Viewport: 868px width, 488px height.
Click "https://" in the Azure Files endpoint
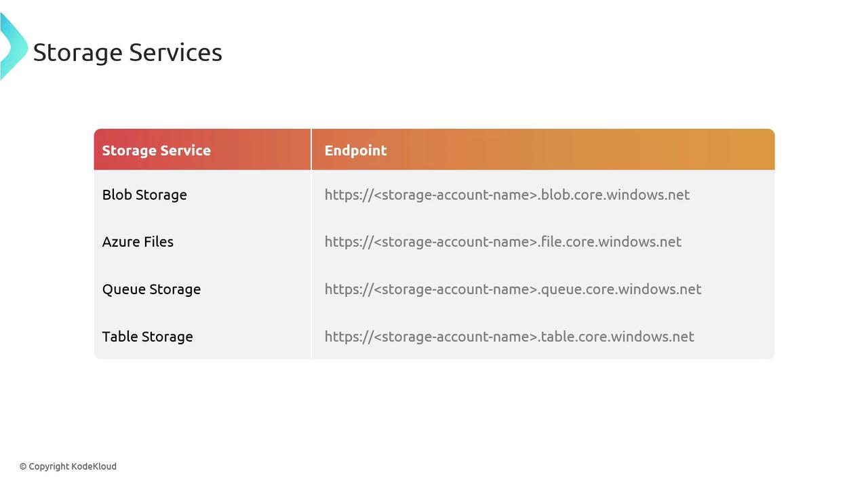pyautogui.click(x=349, y=242)
